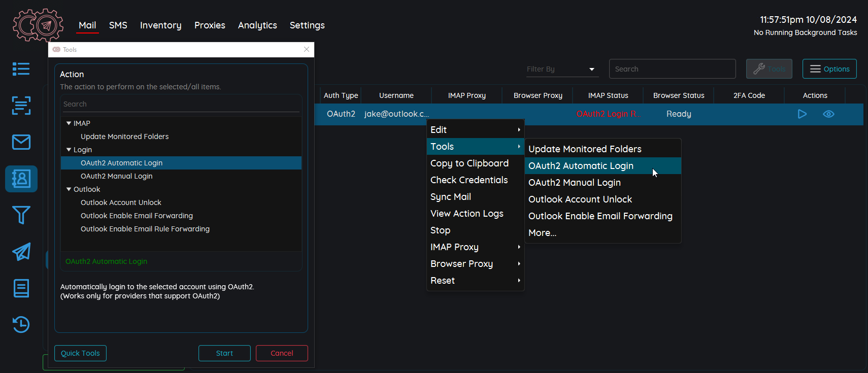The width and height of the screenshot is (868, 373).
Task: Sort by the IMAP Status column header
Action: 608,95
